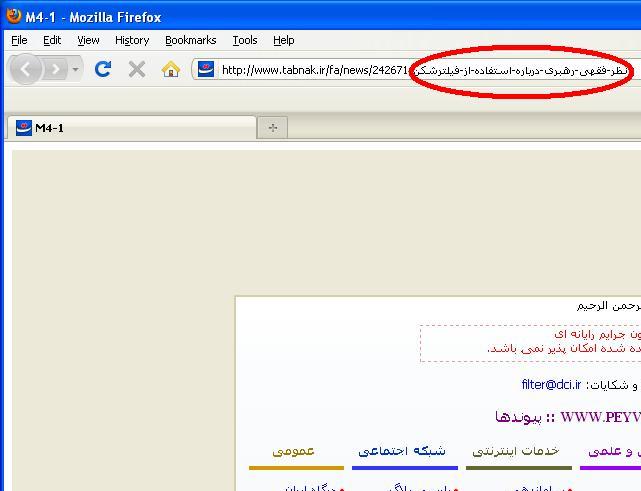Reload the current page
Viewport: 641px width, 491px height.
102,69
